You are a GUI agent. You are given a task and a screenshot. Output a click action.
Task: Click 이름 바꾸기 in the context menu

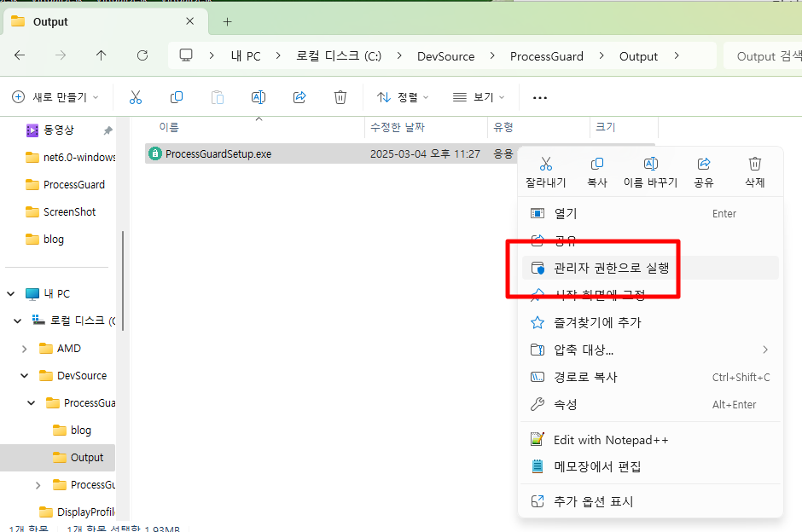click(x=651, y=172)
